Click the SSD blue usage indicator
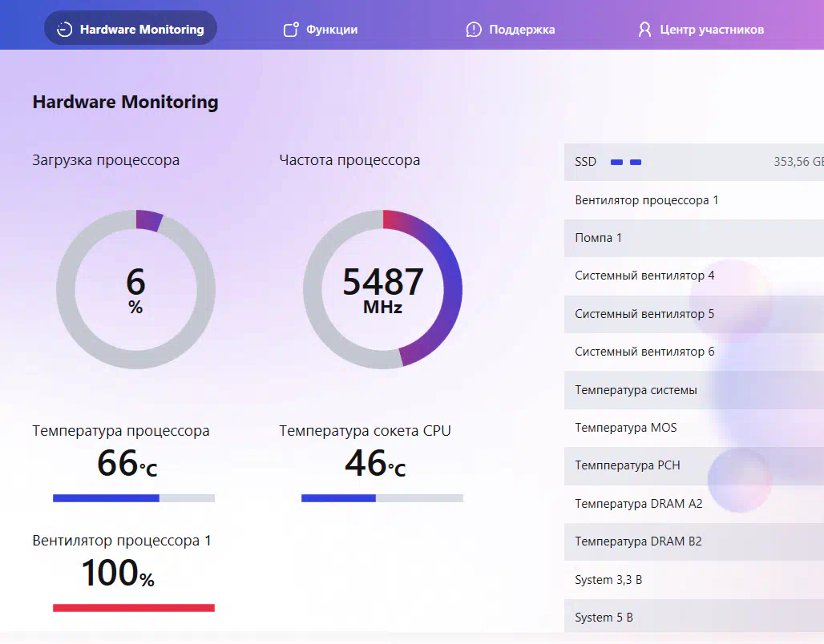 coord(626,163)
